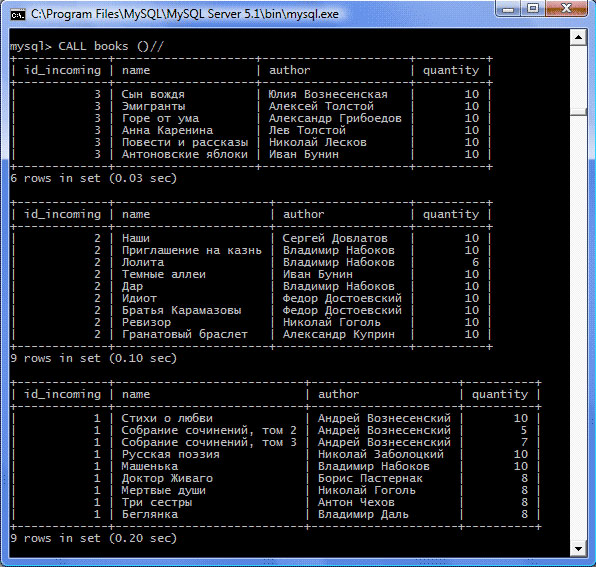Click the 'Лолита' entry in second table
Screen dimensions: 596x567
(x=143, y=262)
